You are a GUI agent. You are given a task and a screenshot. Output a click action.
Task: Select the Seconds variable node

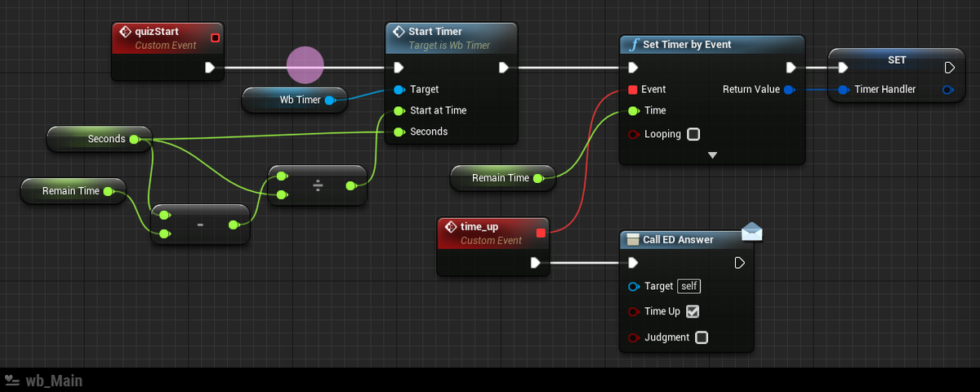tap(100, 139)
